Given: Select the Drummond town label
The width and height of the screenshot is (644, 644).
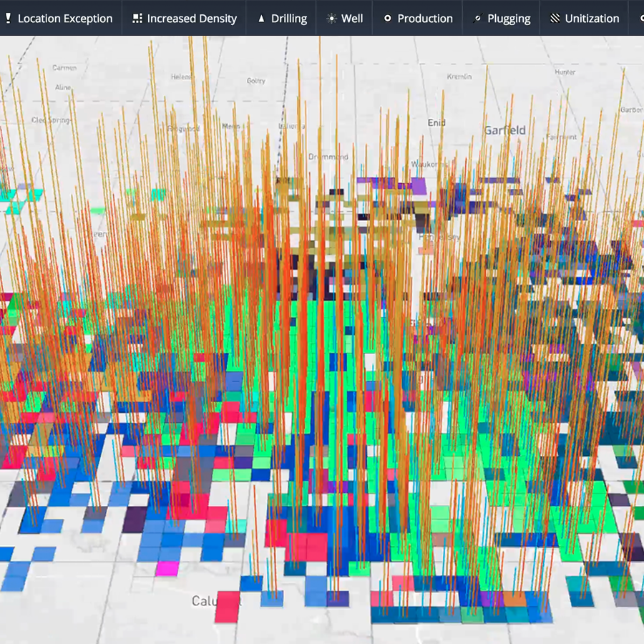Looking at the screenshot, I should pyautogui.click(x=328, y=157).
